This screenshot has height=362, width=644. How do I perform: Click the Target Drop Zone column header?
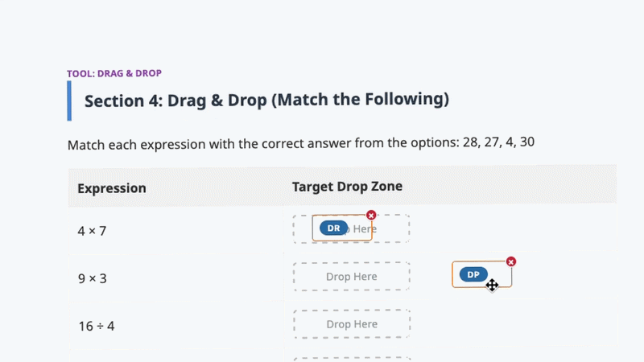pos(347,187)
